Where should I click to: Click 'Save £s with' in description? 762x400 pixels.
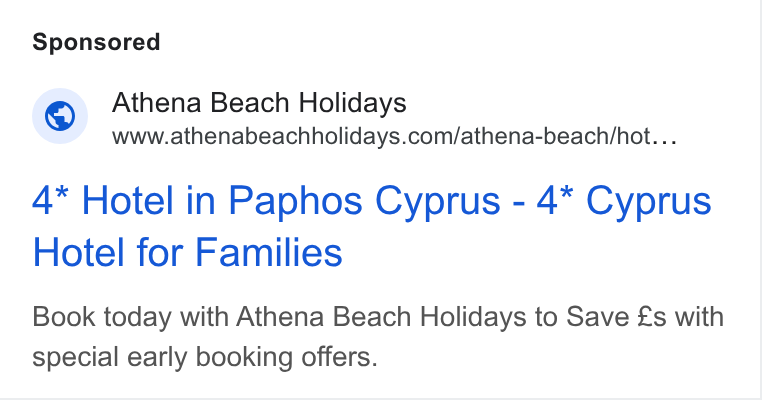tap(645, 316)
